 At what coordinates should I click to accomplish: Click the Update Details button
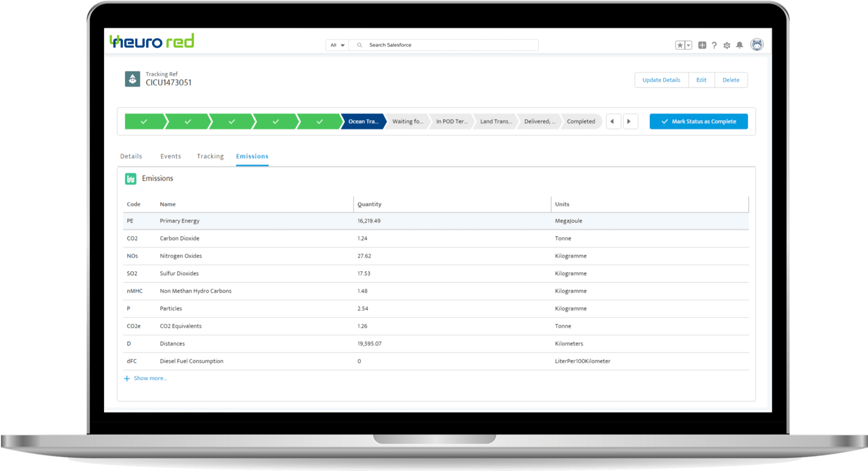[x=661, y=80]
